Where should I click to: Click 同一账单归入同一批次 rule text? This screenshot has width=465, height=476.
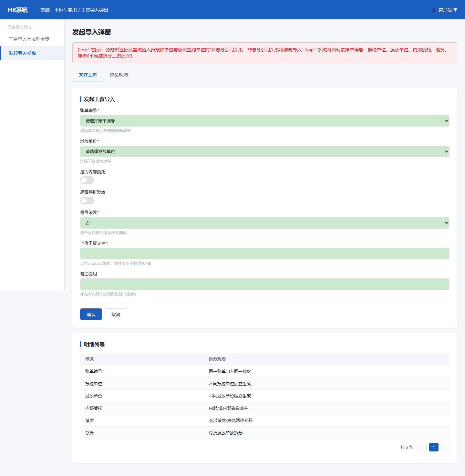point(230,371)
